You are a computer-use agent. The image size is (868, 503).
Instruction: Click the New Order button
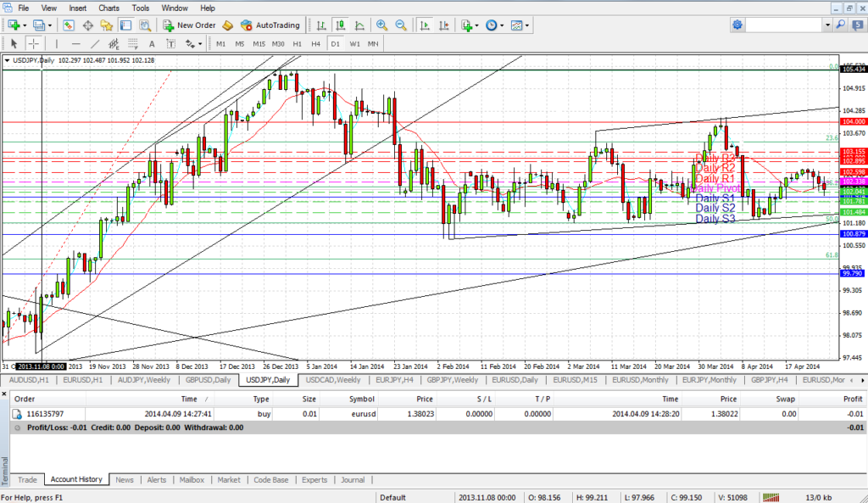point(189,25)
